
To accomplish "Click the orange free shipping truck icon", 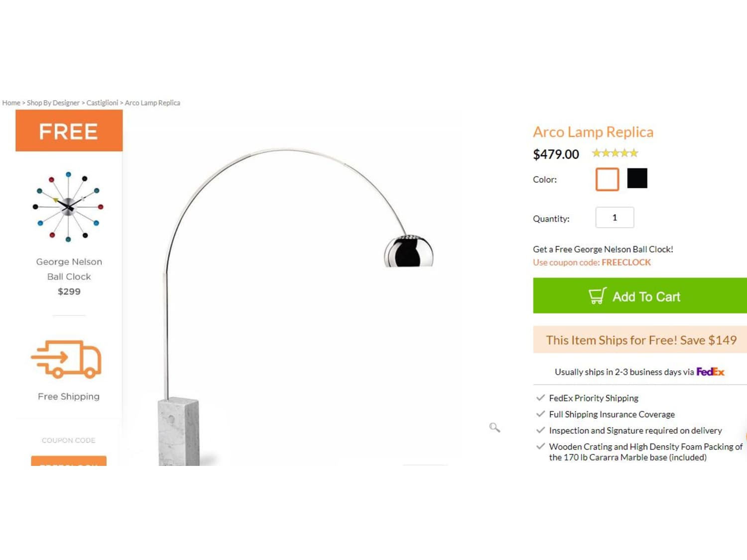I will tap(66, 359).
